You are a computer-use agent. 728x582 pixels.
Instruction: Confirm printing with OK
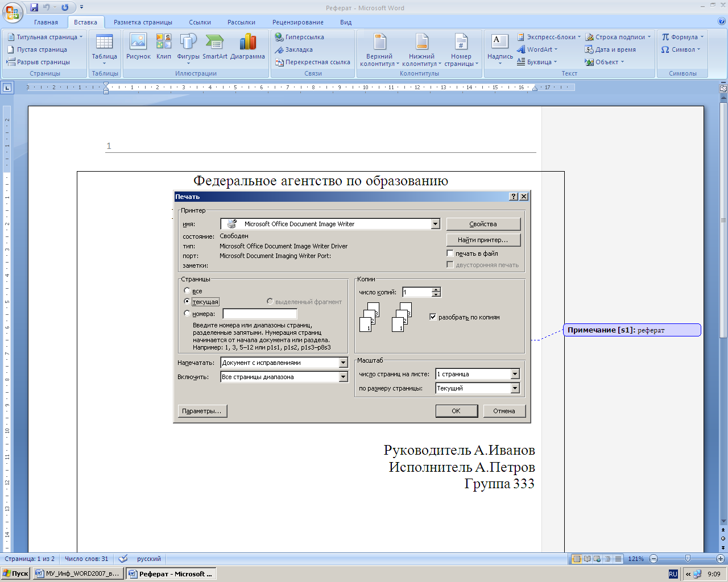457,411
